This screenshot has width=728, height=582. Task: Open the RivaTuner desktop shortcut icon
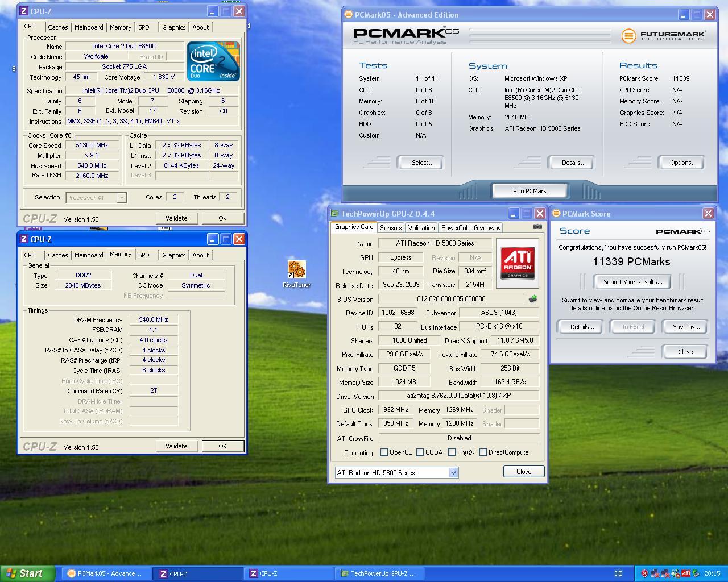point(296,269)
